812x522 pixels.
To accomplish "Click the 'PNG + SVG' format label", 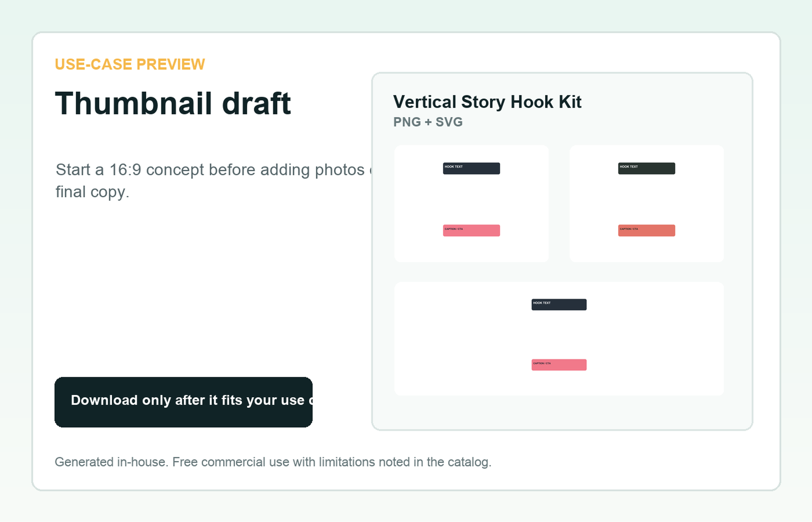I will 428,122.
